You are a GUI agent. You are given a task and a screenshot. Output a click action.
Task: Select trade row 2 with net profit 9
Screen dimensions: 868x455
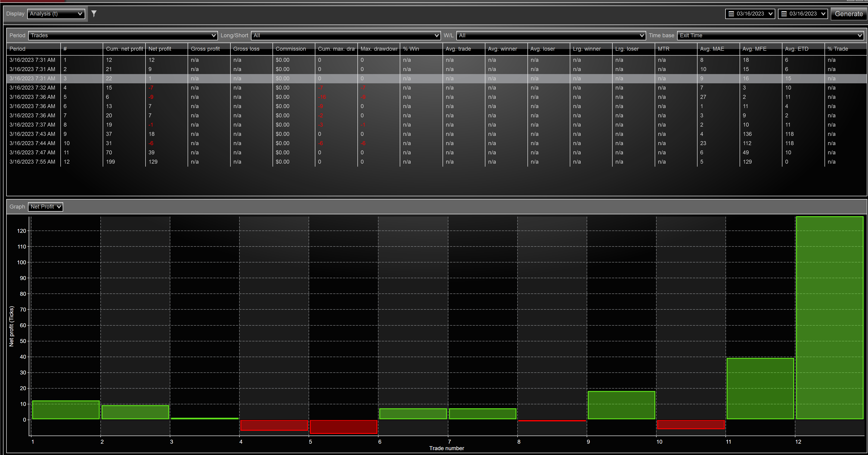pyautogui.click(x=437, y=69)
